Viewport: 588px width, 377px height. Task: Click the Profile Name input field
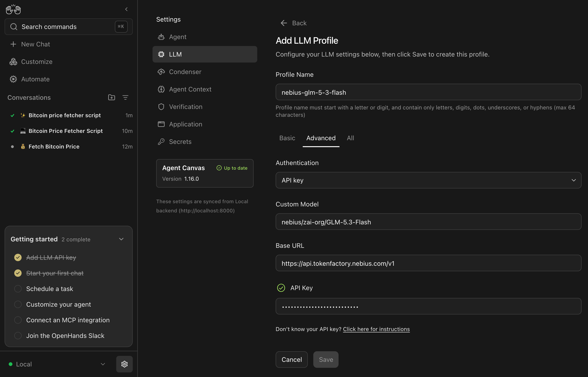(x=428, y=92)
